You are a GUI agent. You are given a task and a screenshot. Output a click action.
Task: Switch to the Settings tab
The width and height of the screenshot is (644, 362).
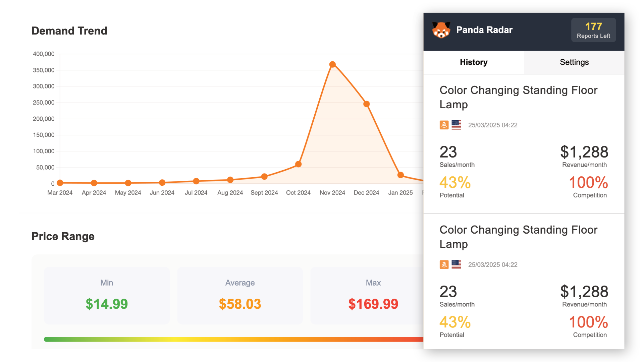574,62
